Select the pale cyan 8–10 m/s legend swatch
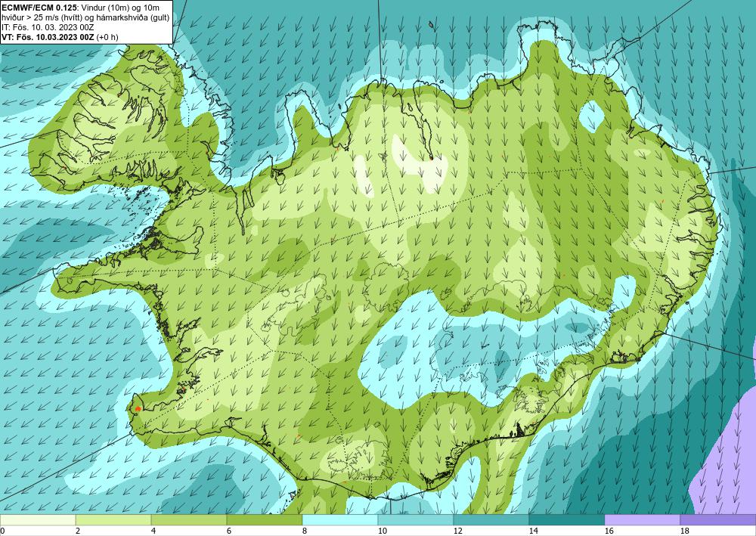 point(340,519)
